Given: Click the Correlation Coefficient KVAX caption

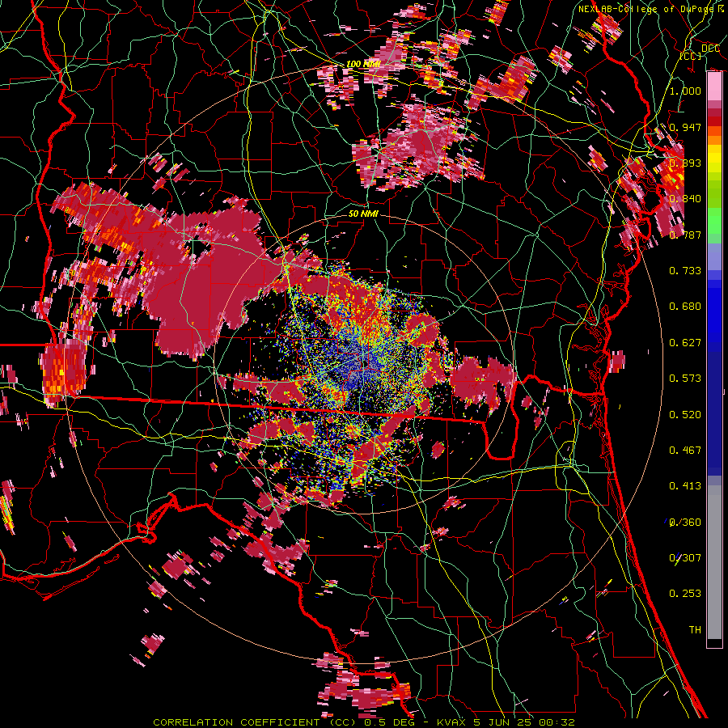Looking at the screenshot, I should coord(364,722).
